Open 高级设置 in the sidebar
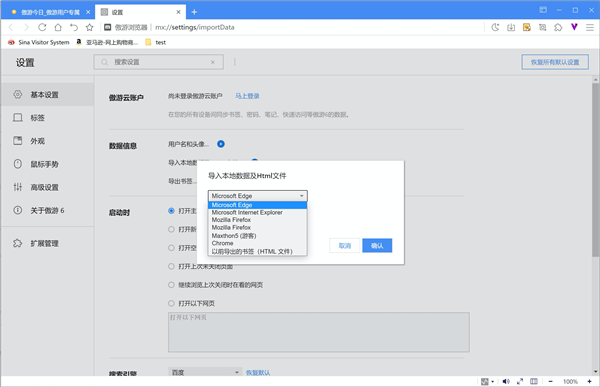This screenshot has width=600, height=387. [47, 187]
